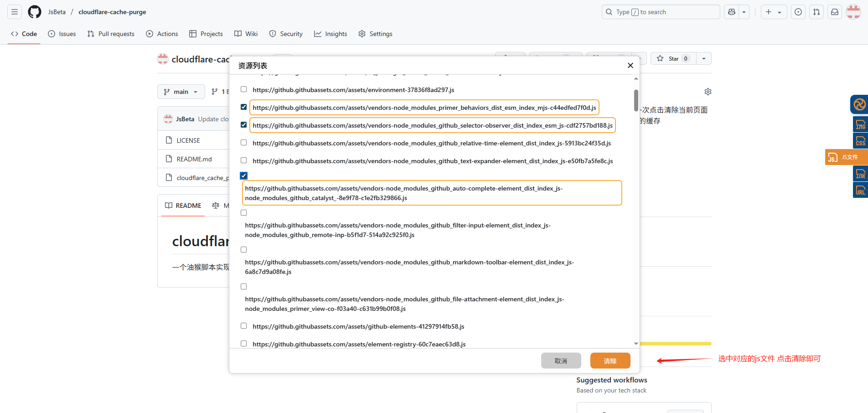The width and height of the screenshot is (868, 413).
Task: Go to GitHub homepage via Octocat logo
Action: (x=35, y=12)
